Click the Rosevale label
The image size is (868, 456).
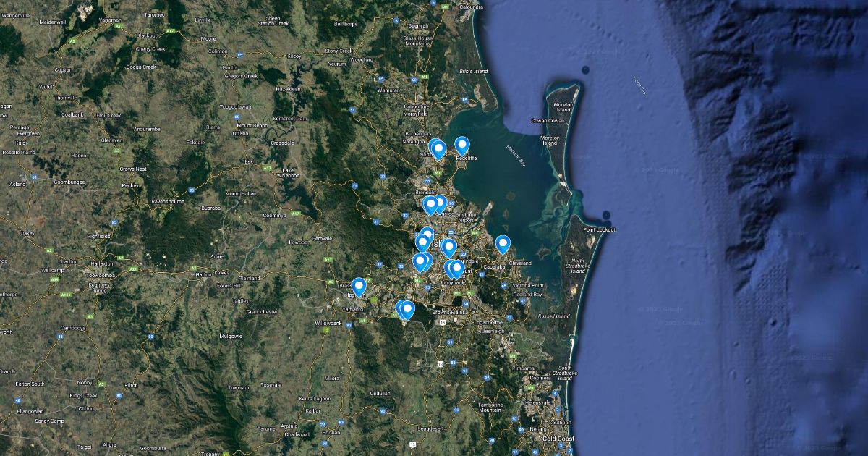[271, 384]
